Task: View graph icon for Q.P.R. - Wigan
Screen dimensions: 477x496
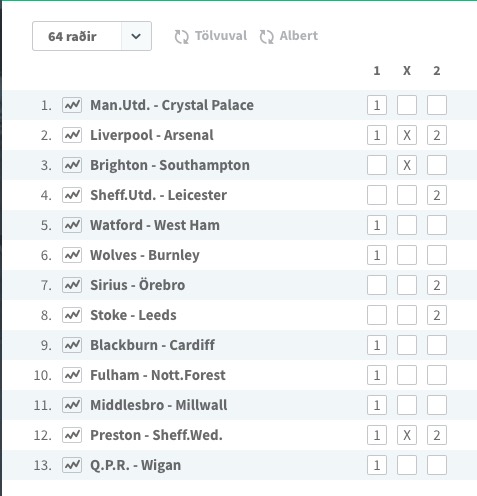Action: (x=72, y=465)
